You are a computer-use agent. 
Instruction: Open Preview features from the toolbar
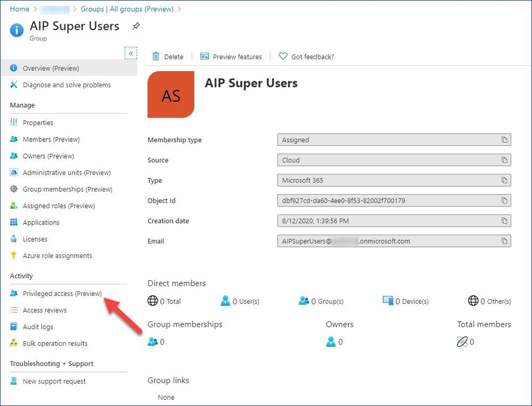231,56
